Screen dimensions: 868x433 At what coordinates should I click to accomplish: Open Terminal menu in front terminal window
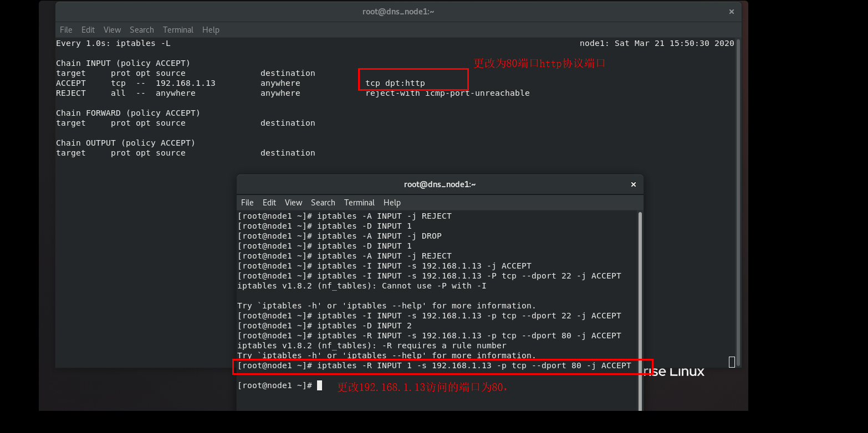pos(359,203)
